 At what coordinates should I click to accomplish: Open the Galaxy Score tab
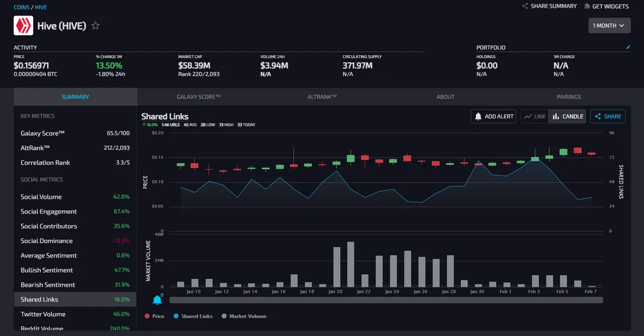coord(199,97)
